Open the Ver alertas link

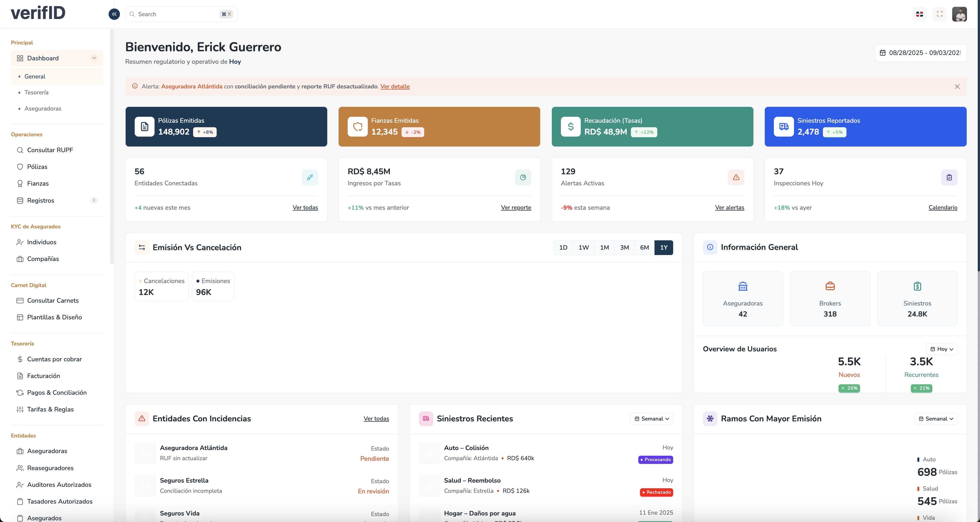click(x=729, y=208)
